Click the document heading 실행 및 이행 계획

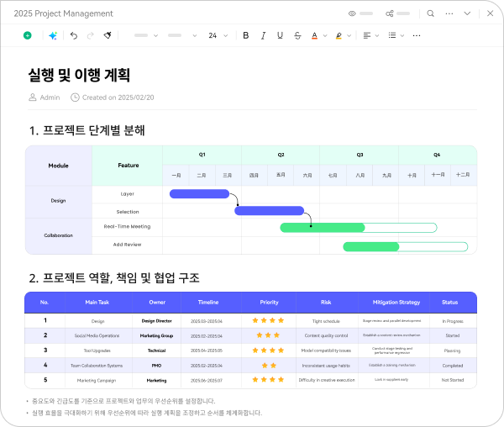click(79, 75)
